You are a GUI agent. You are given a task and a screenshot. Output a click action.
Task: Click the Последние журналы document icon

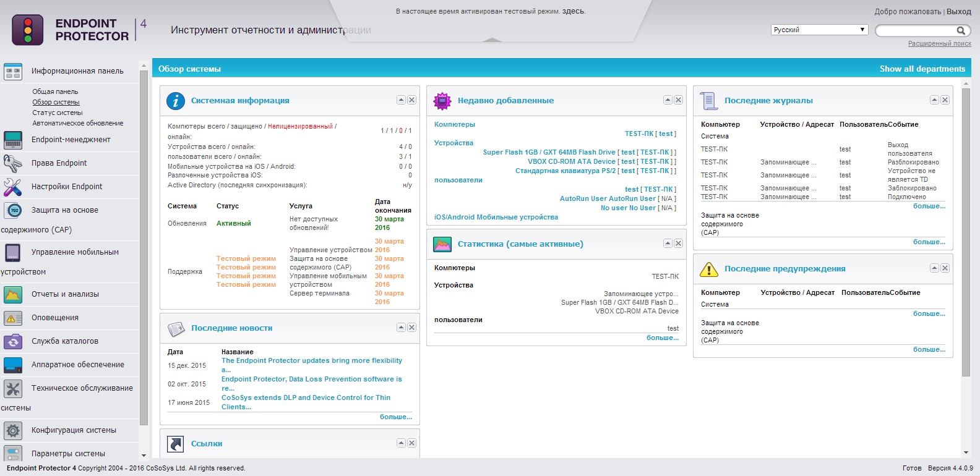pyautogui.click(x=709, y=101)
